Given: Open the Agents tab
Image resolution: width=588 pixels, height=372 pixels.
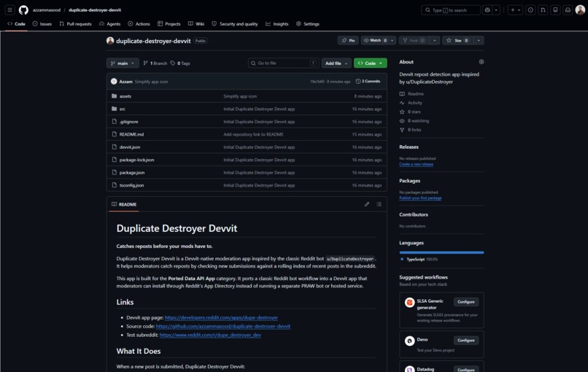Looking at the screenshot, I should 110,24.
